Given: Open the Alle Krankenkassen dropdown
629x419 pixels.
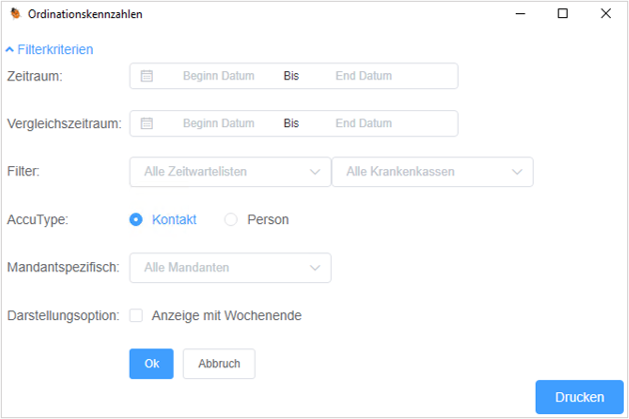Looking at the screenshot, I should coord(432,172).
